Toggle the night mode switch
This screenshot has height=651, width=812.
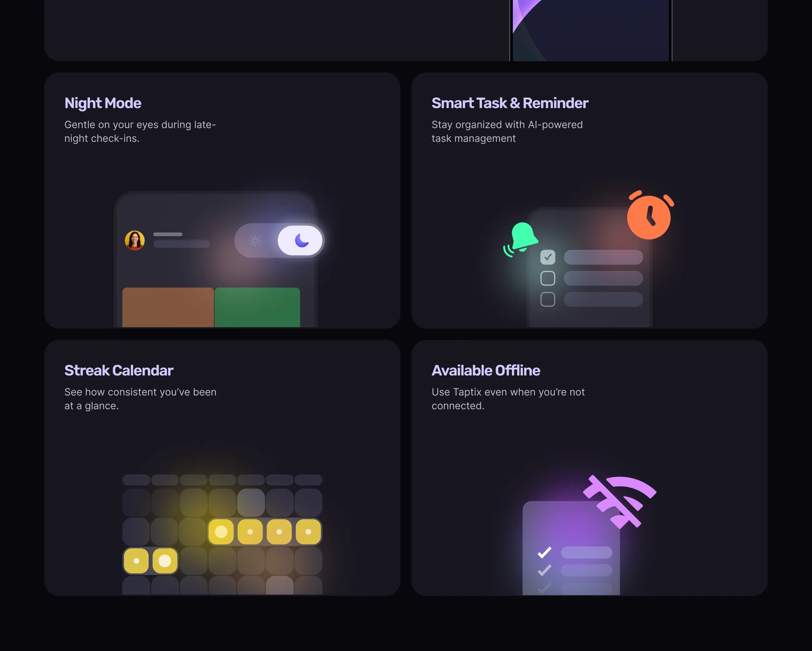[279, 240]
